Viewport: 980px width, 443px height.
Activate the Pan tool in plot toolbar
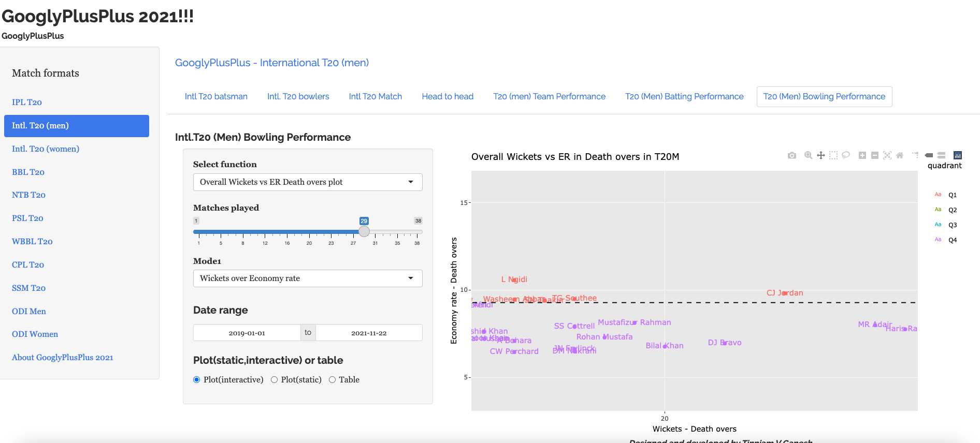click(821, 155)
